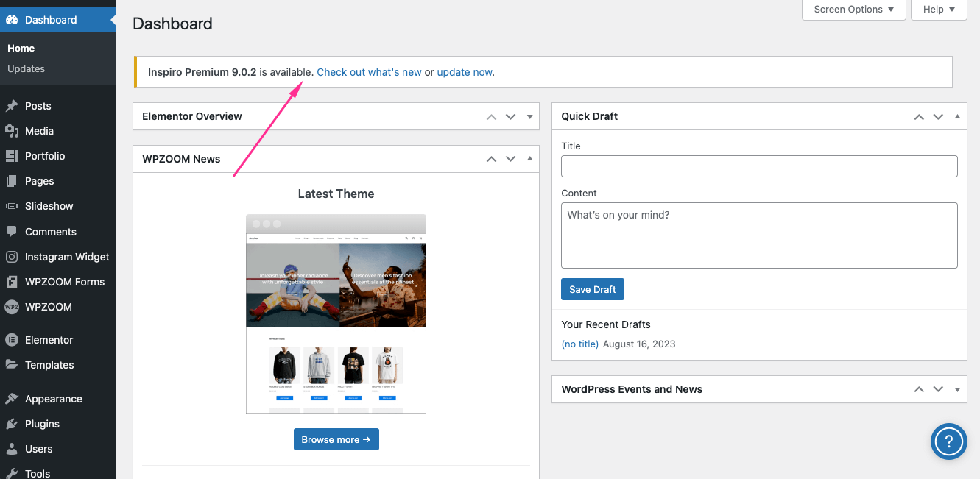This screenshot has width=980, height=479.
Task: Click the 'Check out what's new' link
Action: click(x=369, y=72)
